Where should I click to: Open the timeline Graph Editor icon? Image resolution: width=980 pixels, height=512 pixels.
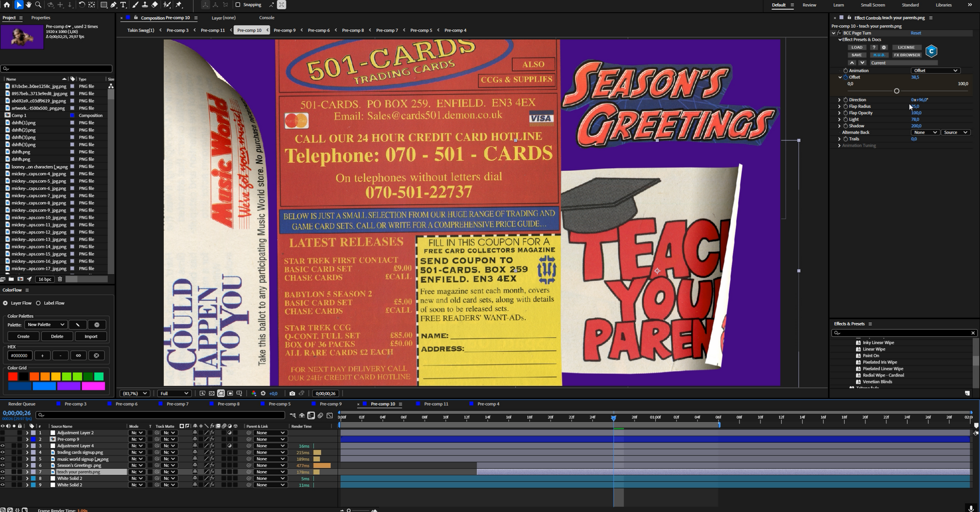329,415
